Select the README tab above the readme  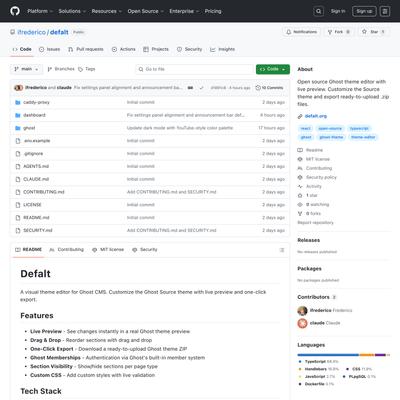coord(29,250)
